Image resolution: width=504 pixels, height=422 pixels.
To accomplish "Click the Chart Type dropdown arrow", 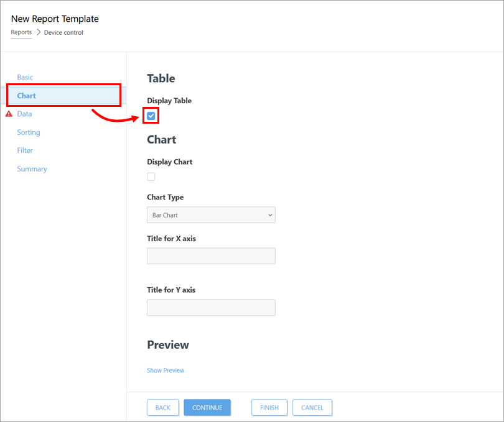I will click(x=270, y=215).
